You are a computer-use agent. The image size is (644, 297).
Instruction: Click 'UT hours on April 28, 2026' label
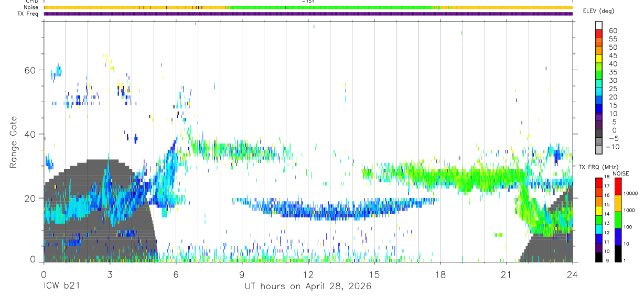(x=308, y=287)
